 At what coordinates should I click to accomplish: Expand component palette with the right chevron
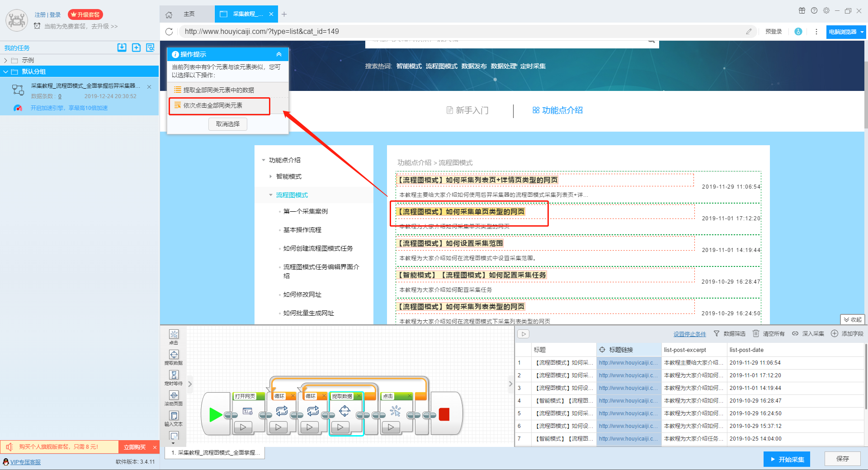coord(190,384)
